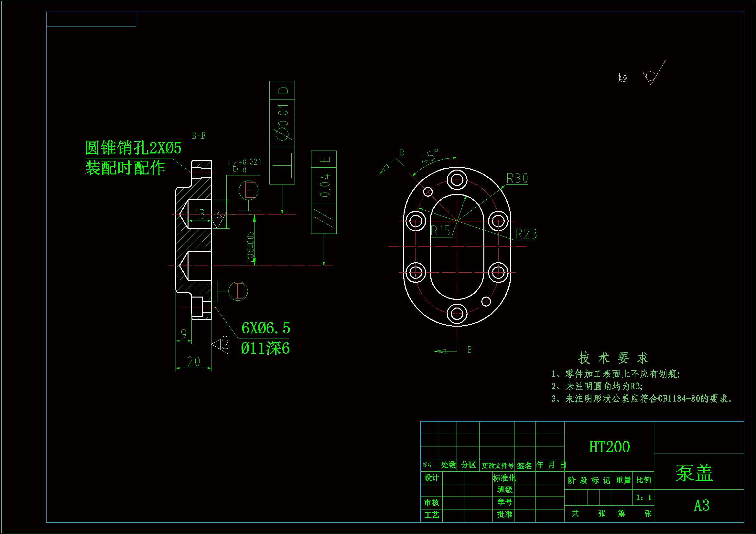The width and height of the screenshot is (756, 534).
Task: Click the 1:1 scale cell
Action: point(643,497)
